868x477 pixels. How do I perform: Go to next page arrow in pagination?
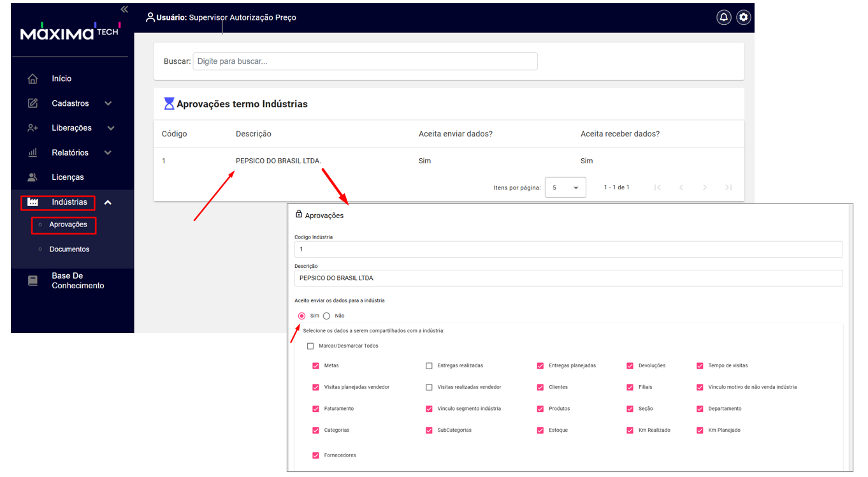(x=704, y=187)
